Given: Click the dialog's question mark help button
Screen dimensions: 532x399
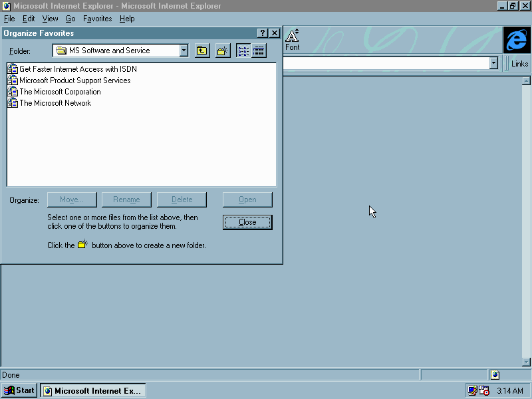Looking at the screenshot, I should (x=263, y=33).
